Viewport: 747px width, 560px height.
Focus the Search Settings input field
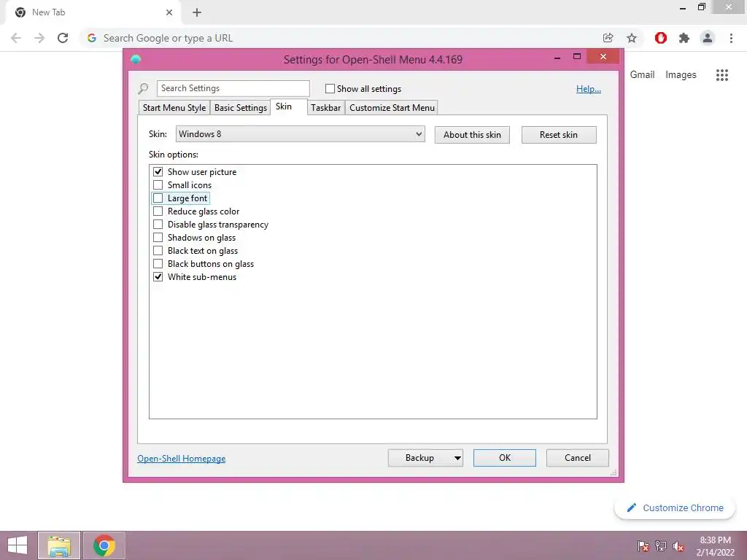[x=233, y=88]
